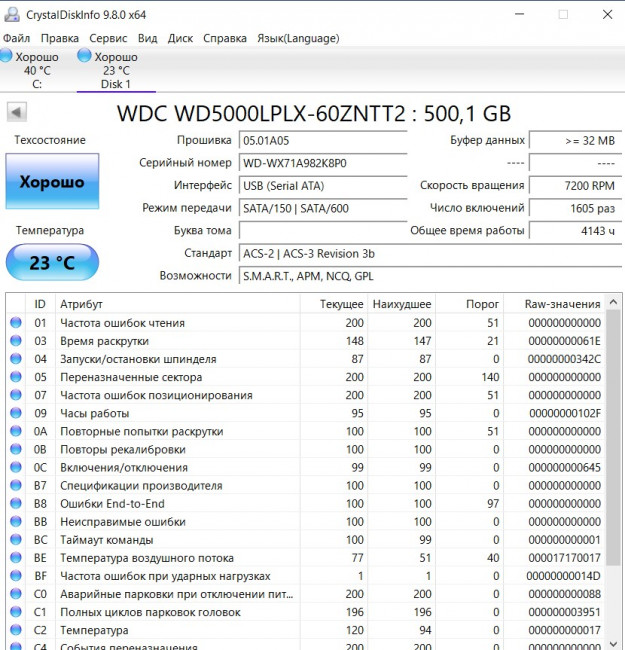The width and height of the screenshot is (625, 650).
Task: Click the status dot for Время раскрутки row
Action: click(16, 341)
